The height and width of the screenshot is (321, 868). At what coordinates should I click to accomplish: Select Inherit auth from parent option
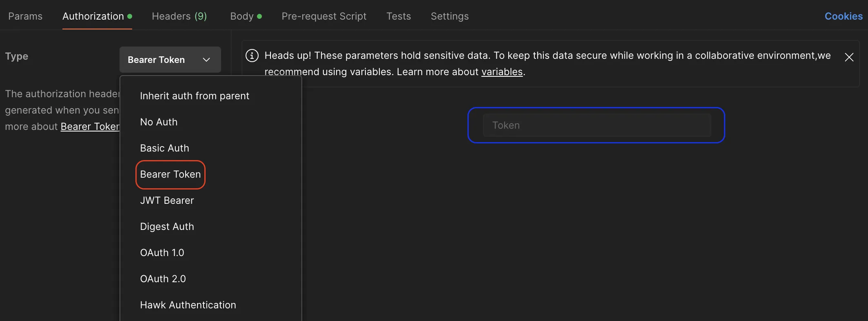pyautogui.click(x=194, y=96)
